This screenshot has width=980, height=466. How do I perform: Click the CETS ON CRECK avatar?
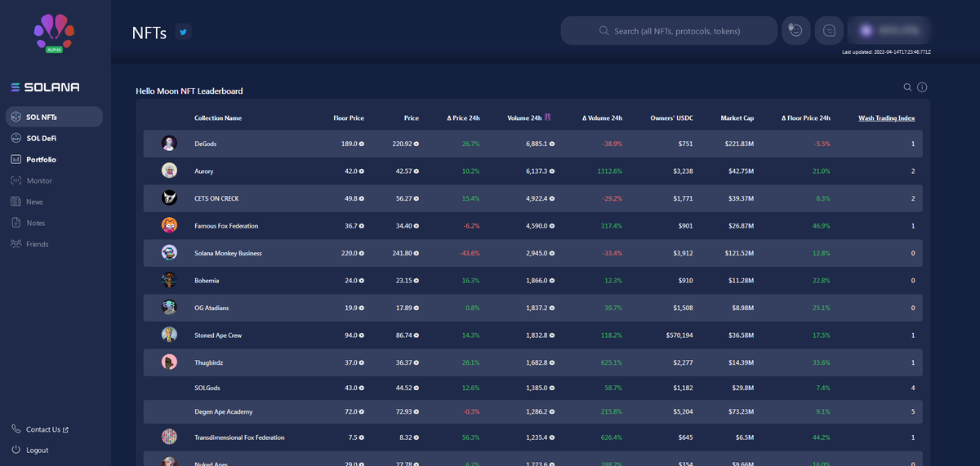click(169, 198)
